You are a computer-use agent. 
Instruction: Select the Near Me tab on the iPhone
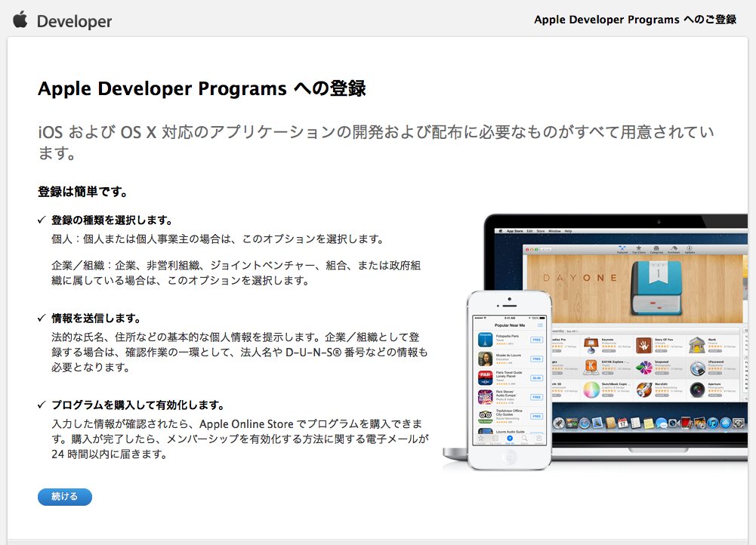(x=510, y=439)
